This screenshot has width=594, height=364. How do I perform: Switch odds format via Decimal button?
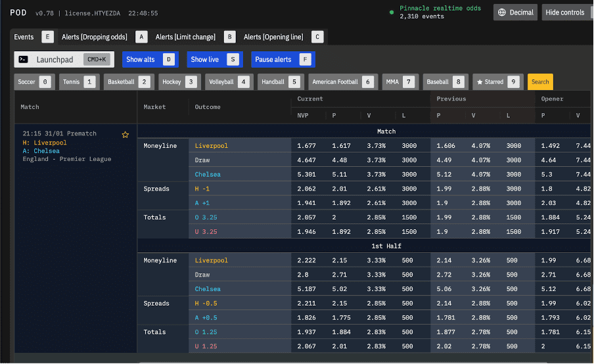515,12
